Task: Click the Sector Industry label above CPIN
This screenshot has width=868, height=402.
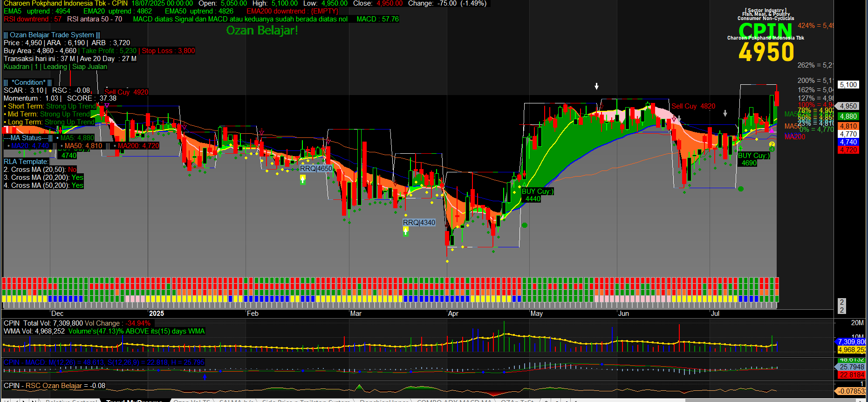Action: (x=766, y=10)
